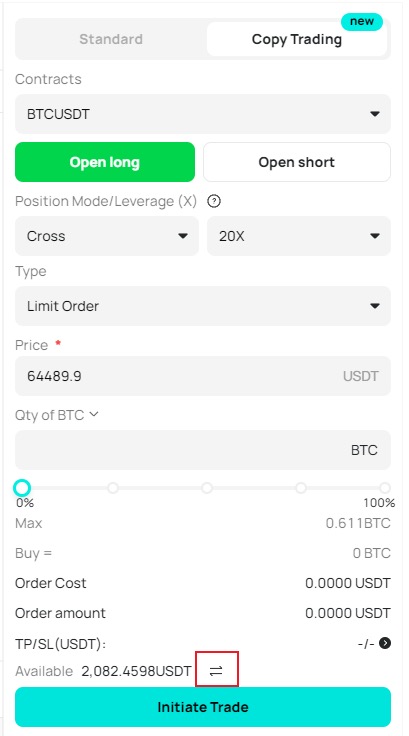The image size is (409, 736).
Task: Set the slider to the 25% marker
Action: (113, 488)
